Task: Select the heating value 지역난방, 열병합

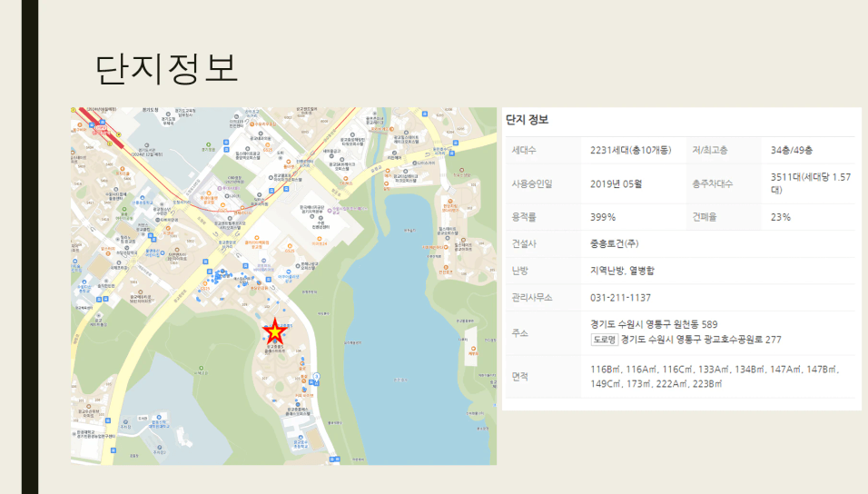Action: (x=622, y=271)
